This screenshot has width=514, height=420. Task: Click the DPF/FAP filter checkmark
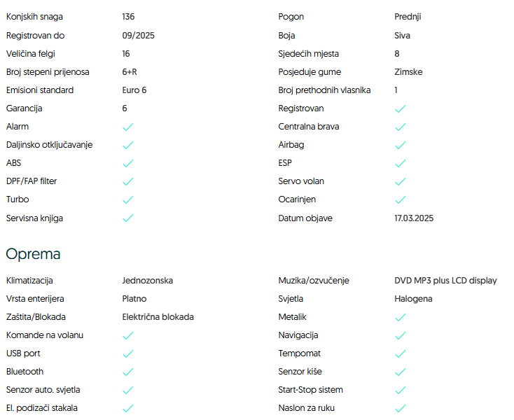pos(128,181)
